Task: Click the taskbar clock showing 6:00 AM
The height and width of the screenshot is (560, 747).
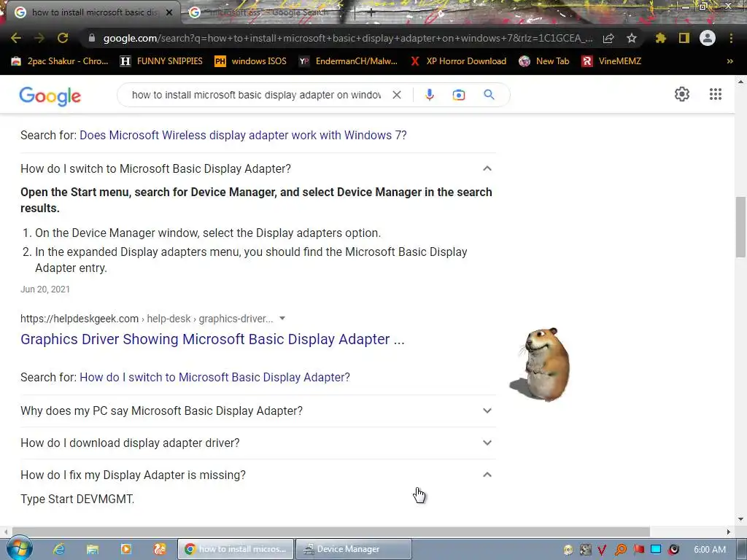Action: click(x=710, y=550)
